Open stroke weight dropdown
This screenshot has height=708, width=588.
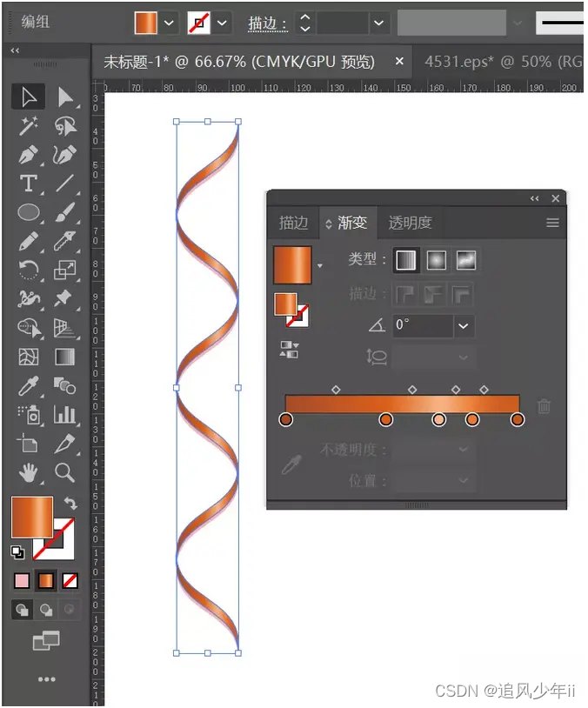click(379, 23)
